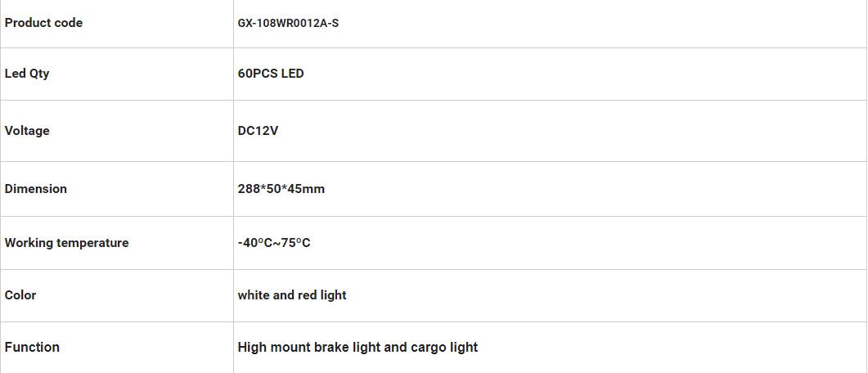
Task: Click the Working temperature label
Action: tap(66, 243)
